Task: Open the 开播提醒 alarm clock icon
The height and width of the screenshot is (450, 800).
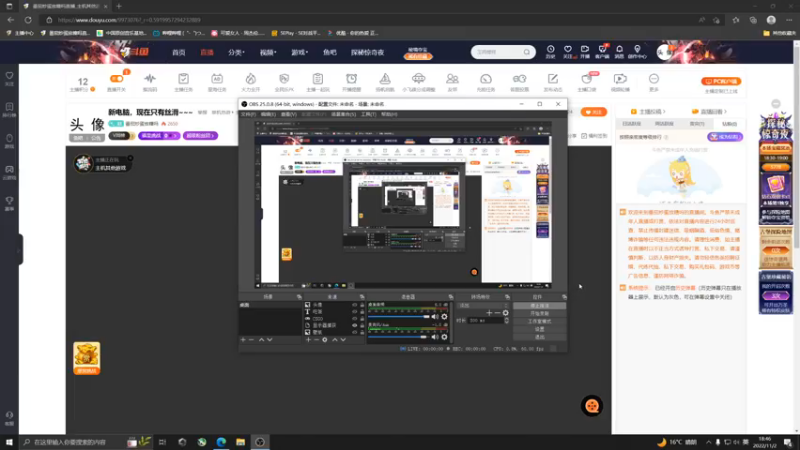Action: (x=352, y=79)
